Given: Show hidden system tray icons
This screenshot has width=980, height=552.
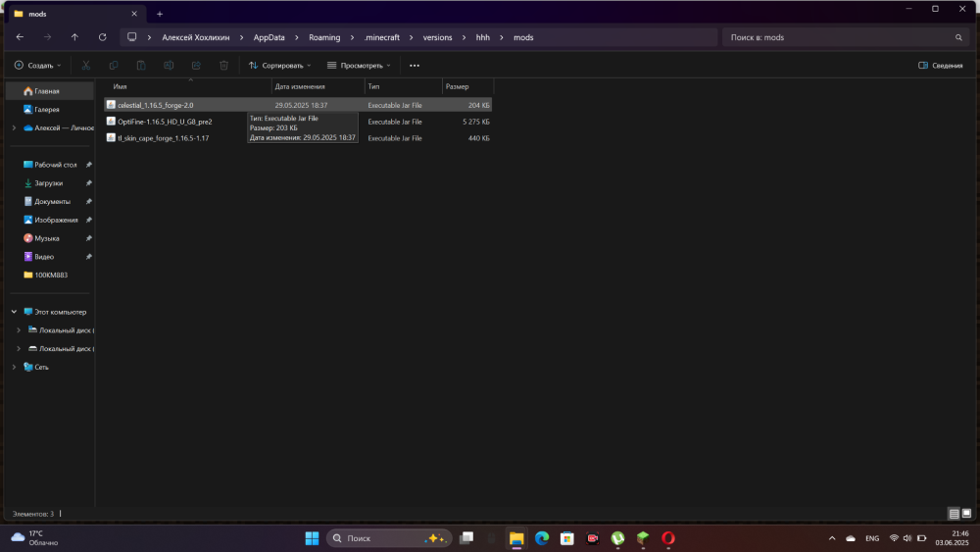Looking at the screenshot, I should coord(832,538).
